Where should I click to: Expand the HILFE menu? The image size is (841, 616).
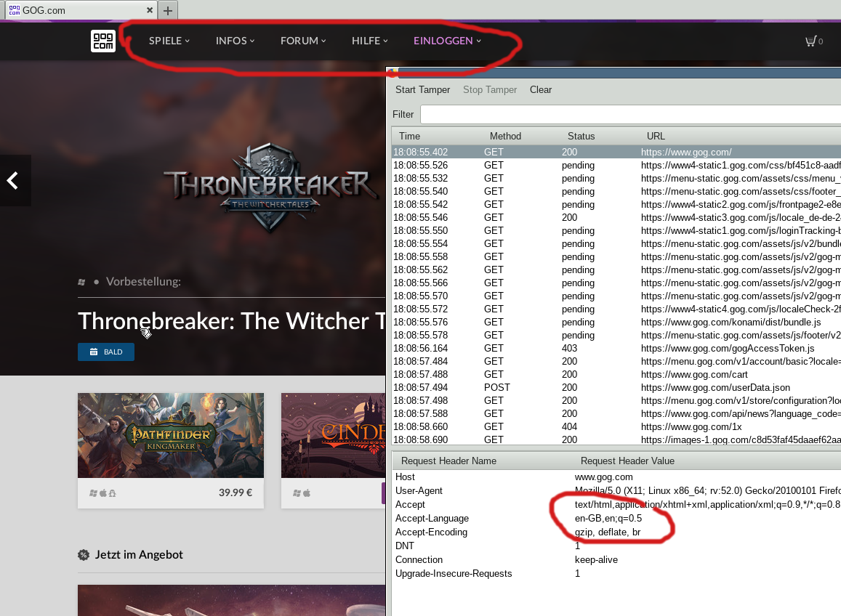[x=369, y=41]
